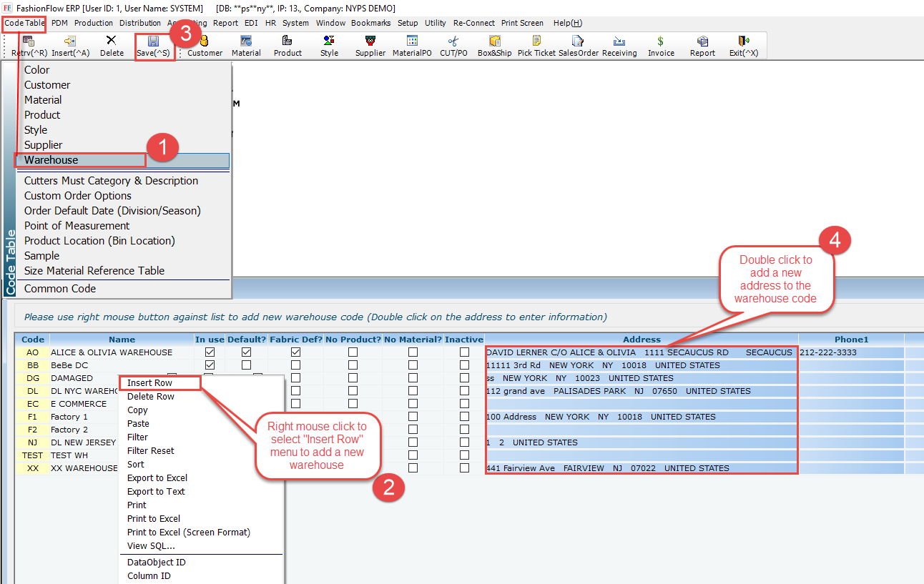The image size is (924, 584).
Task: Open the Material toolbar icon
Action: (x=246, y=42)
